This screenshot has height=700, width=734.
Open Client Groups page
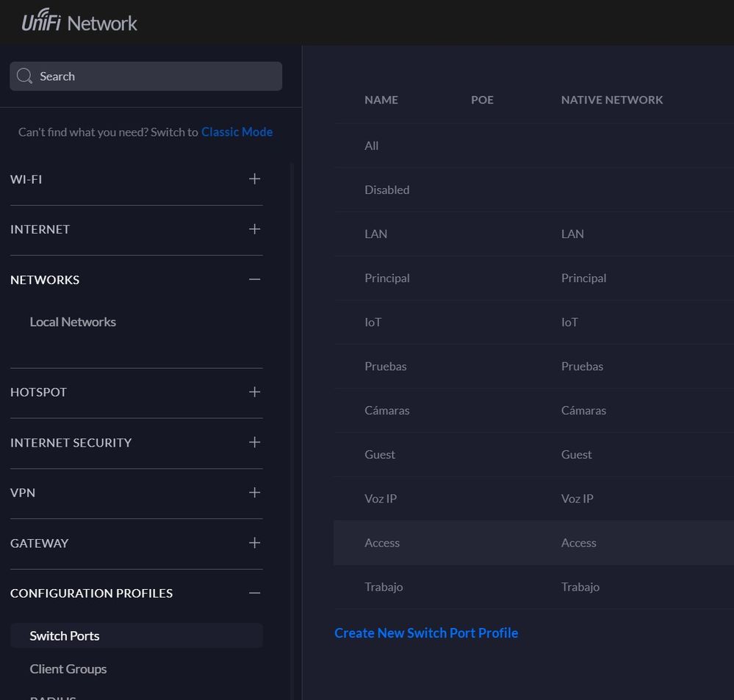click(x=68, y=669)
